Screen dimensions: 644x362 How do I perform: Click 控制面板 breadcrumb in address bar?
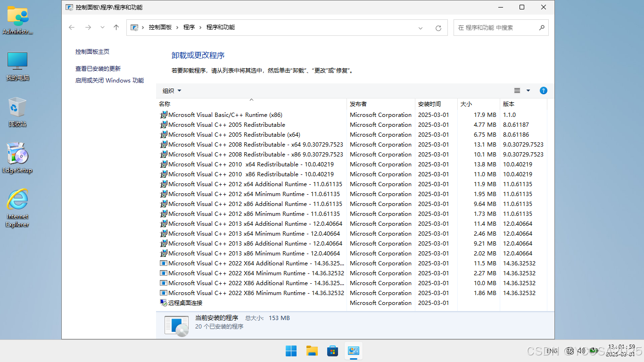[x=160, y=27]
